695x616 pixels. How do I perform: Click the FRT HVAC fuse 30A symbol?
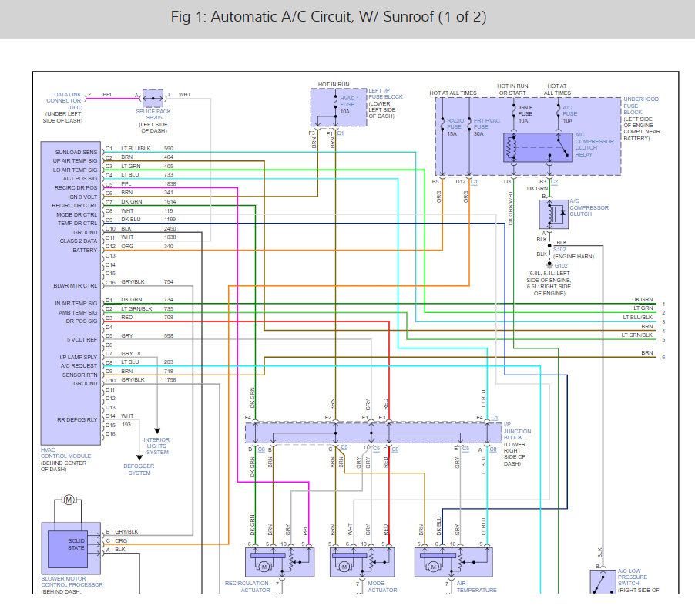click(469, 125)
